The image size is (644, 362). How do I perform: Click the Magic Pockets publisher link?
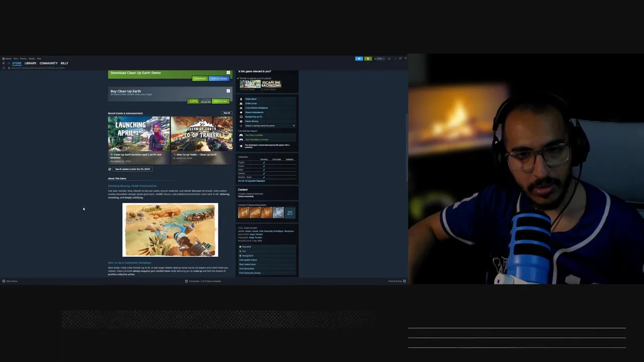256,237
